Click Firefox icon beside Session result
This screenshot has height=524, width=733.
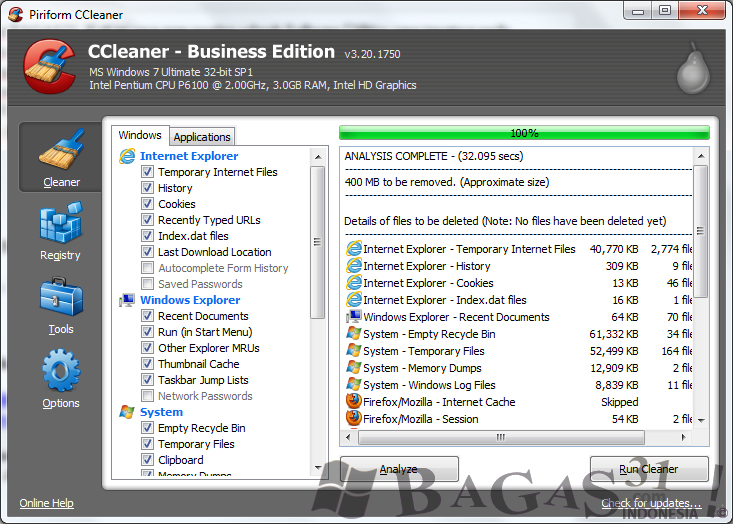tap(354, 418)
